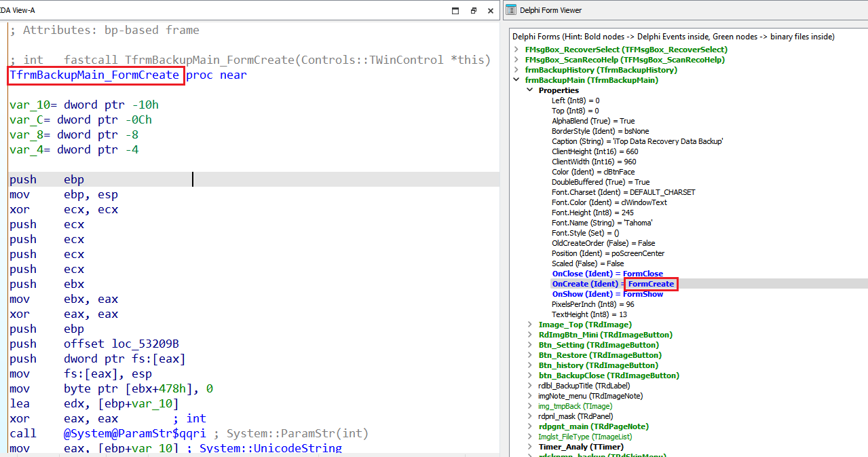868x457 pixels.
Task: Click the TfrmBackupMain_FormCreate procedure name
Action: coord(95,75)
